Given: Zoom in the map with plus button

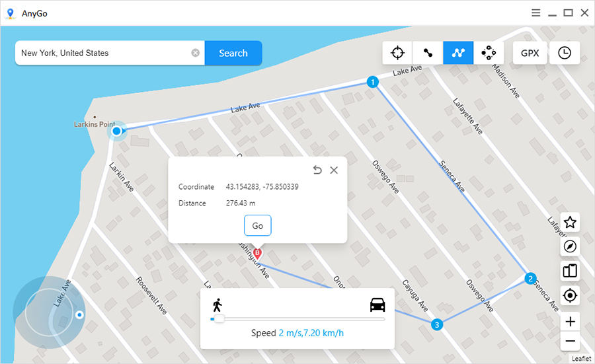Looking at the screenshot, I should click(x=570, y=322).
